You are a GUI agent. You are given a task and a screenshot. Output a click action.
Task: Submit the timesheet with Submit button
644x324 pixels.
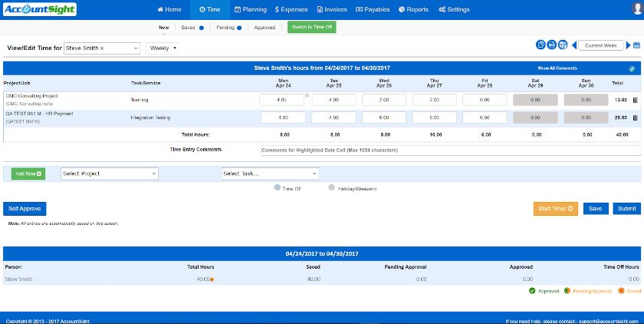tap(627, 209)
